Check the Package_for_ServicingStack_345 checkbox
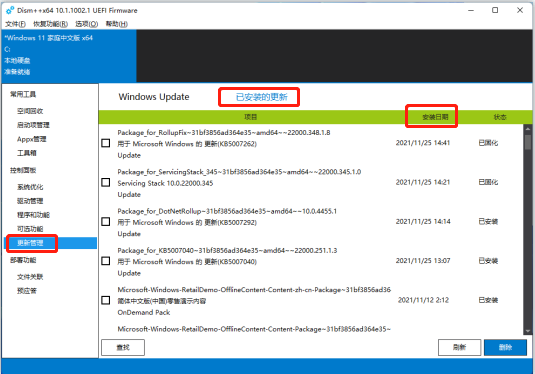 106,182
